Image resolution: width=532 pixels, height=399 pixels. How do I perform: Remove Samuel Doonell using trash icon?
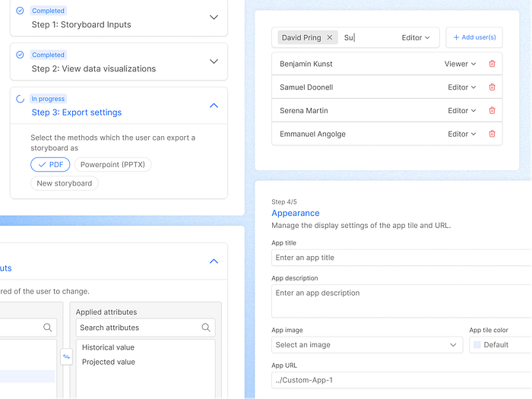coord(492,87)
